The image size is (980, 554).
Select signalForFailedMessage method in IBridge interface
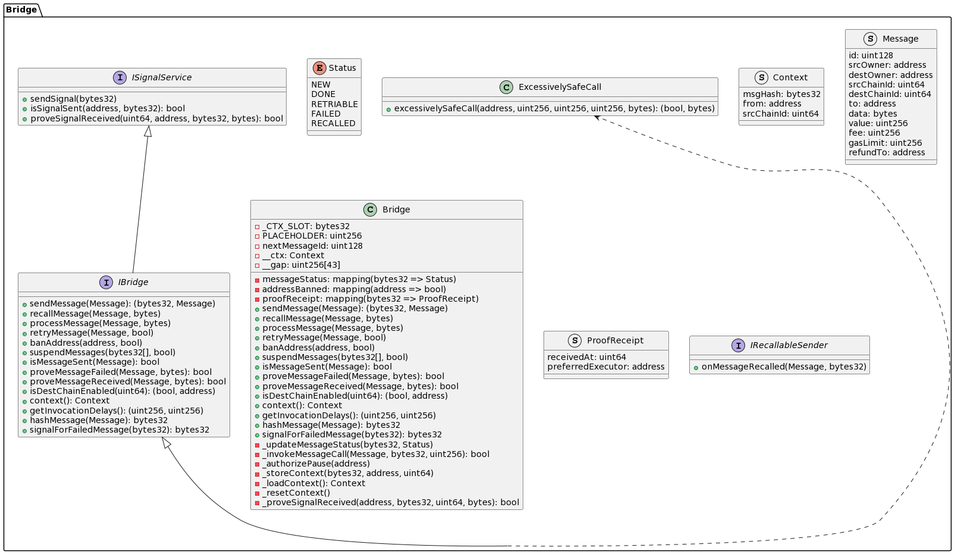119,430
